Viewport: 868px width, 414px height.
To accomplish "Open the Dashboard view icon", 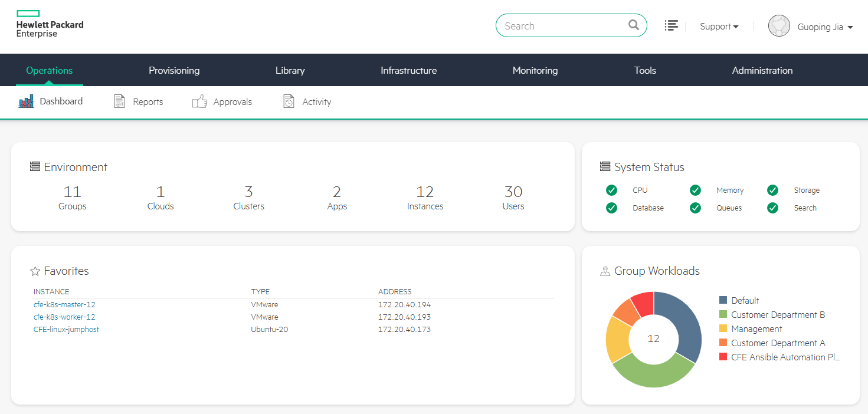I will coord(26,101).
